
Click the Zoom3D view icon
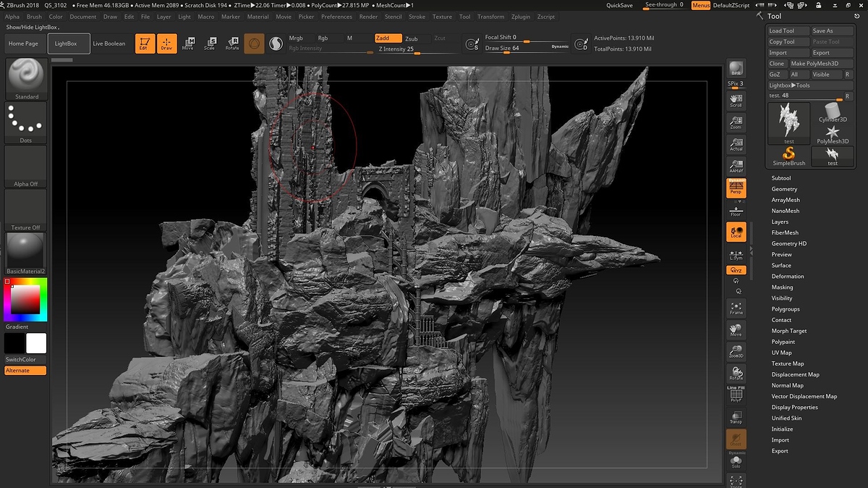pos(736,352)
